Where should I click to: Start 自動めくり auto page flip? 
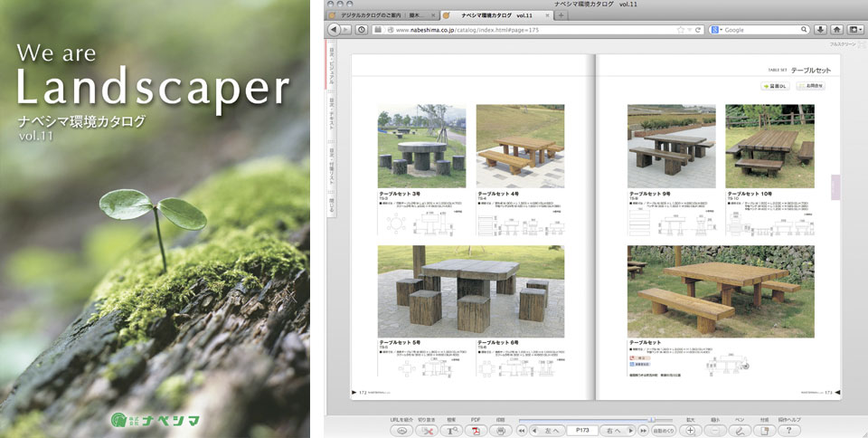point(664,430)
